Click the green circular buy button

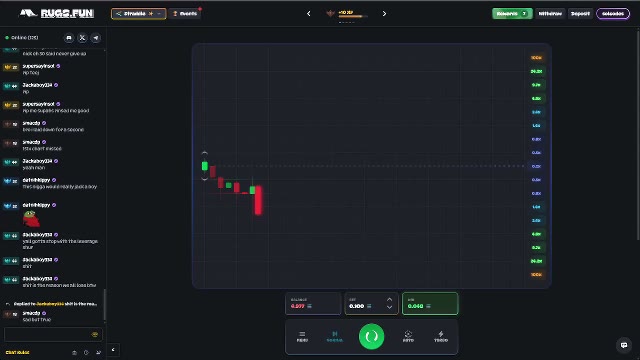coord(371,336)
